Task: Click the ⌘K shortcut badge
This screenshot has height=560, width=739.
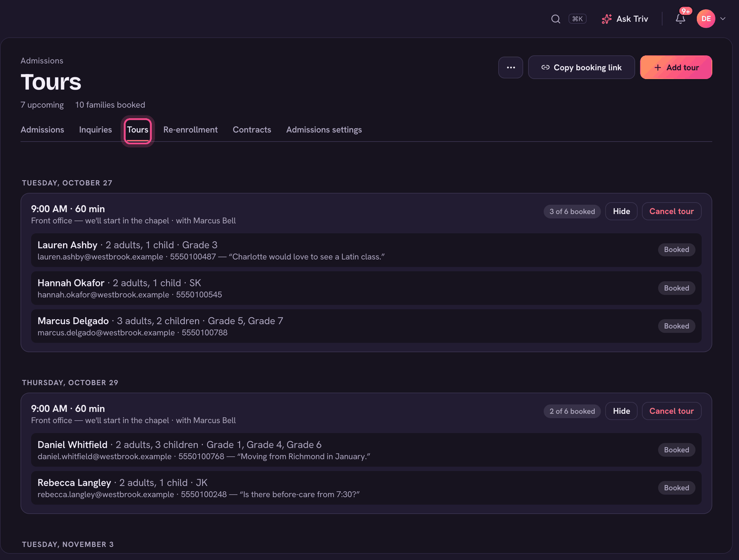Action: [577, 19]
